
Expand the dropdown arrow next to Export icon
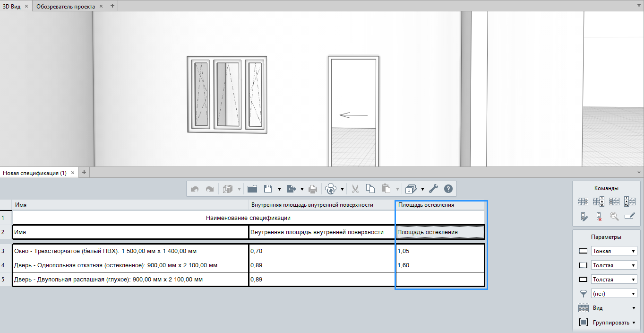pyautogui.click(x=302, y=190)
